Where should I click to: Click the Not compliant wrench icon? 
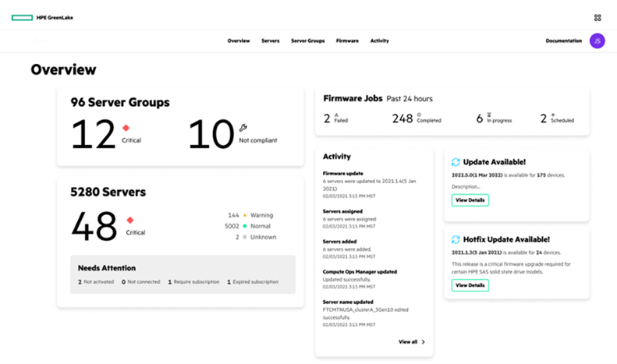[243, 127]
